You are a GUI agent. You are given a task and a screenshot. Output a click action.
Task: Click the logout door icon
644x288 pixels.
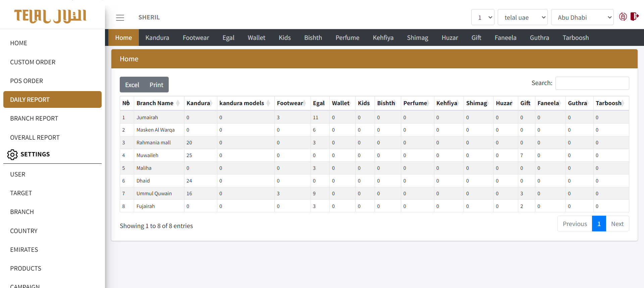635,16
